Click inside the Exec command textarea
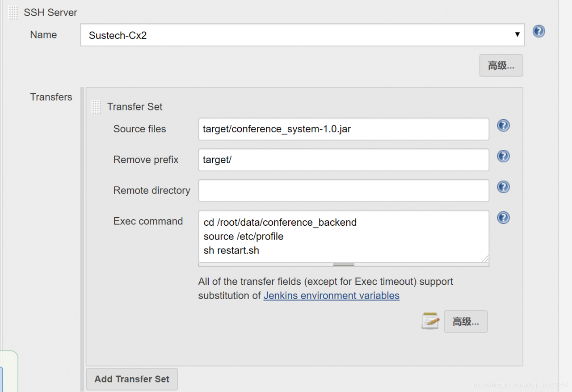Image resolution: width=572 pixels, height=392 pixels. click(343, 236)
